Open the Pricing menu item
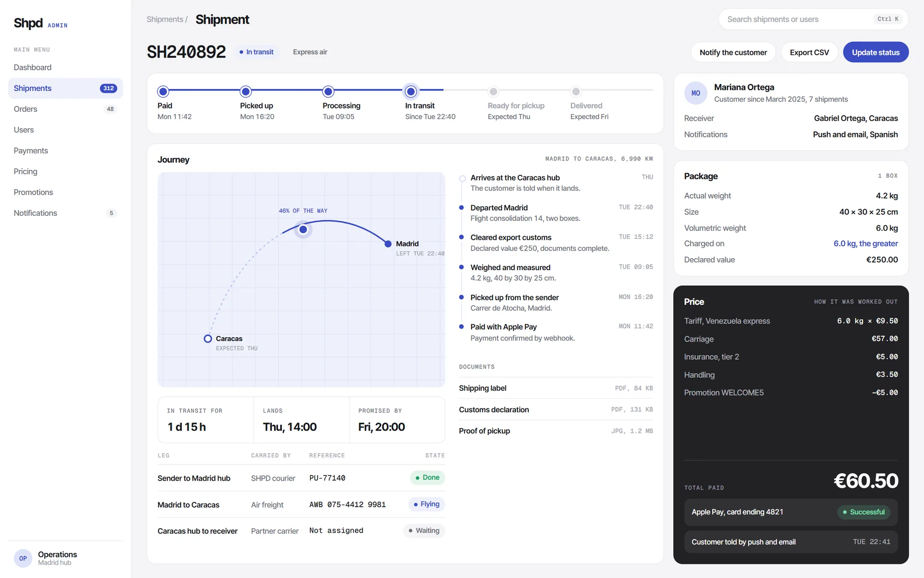The width and height of the screenshot is (924, 578). [x=65, y=171]
